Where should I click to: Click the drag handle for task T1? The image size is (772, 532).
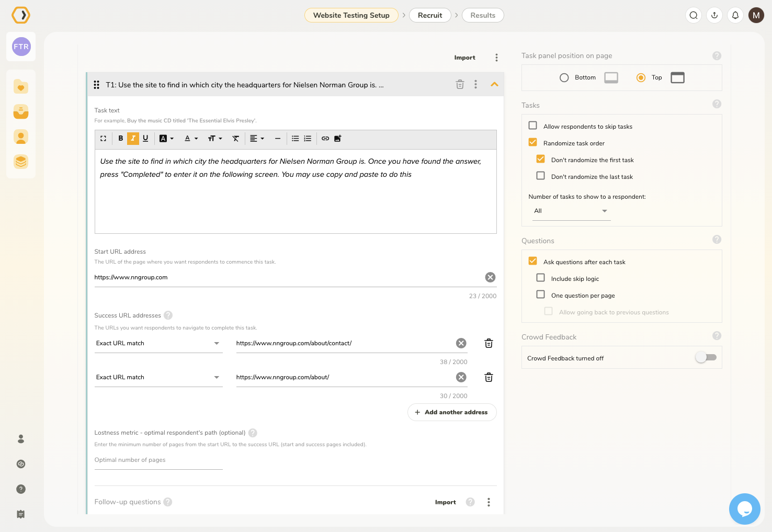pos(96,85)
